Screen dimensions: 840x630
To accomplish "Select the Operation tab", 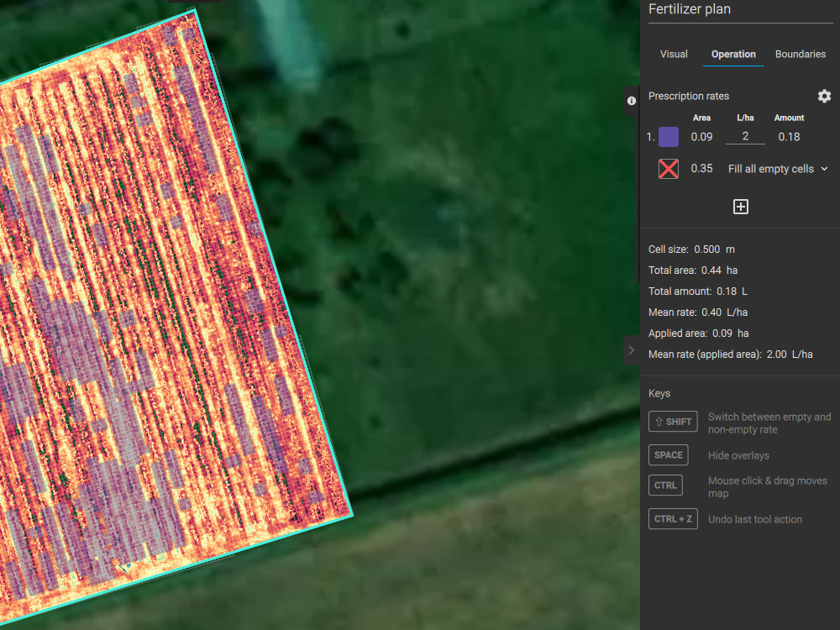I will (x=732, y=54).
